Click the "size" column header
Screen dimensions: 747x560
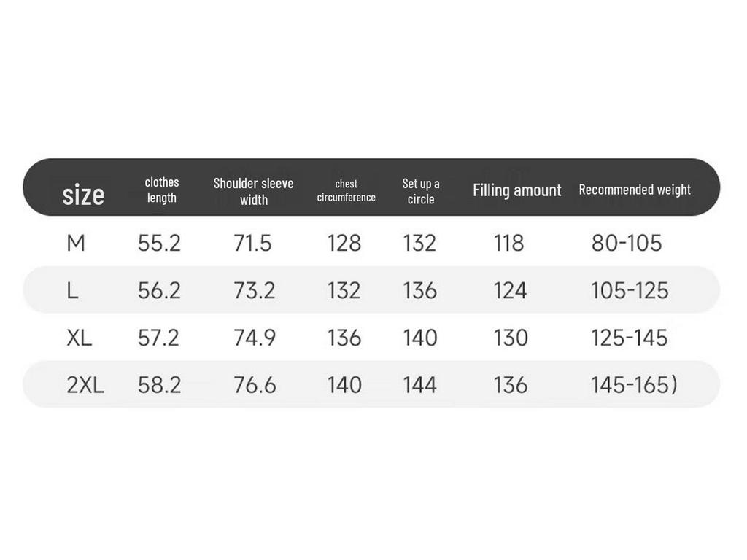83,195
